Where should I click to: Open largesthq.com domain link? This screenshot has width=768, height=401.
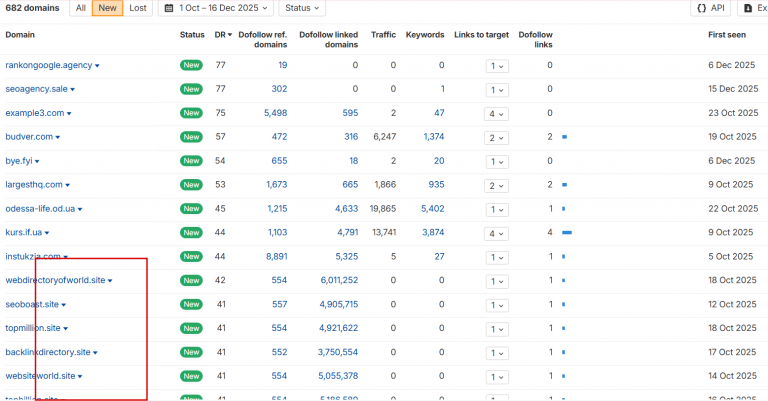tap(34, 185)
